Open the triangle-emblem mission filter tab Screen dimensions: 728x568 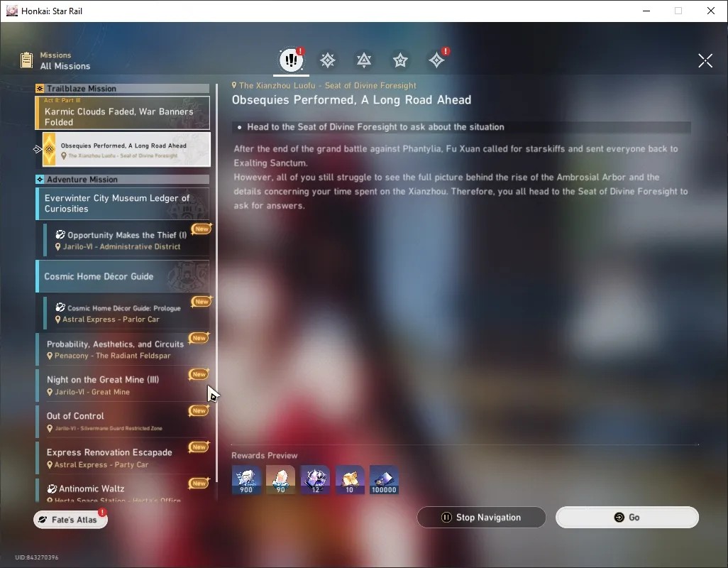tap(363, 60)
